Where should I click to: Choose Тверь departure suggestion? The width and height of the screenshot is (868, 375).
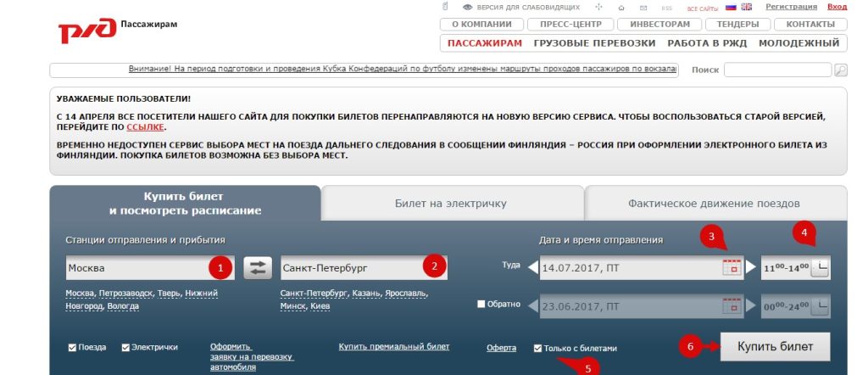[x=169, y=293]
